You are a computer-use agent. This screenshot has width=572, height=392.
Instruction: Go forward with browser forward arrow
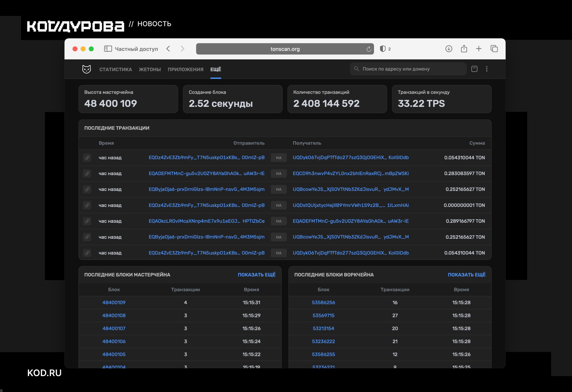click(x=183, y=49)
